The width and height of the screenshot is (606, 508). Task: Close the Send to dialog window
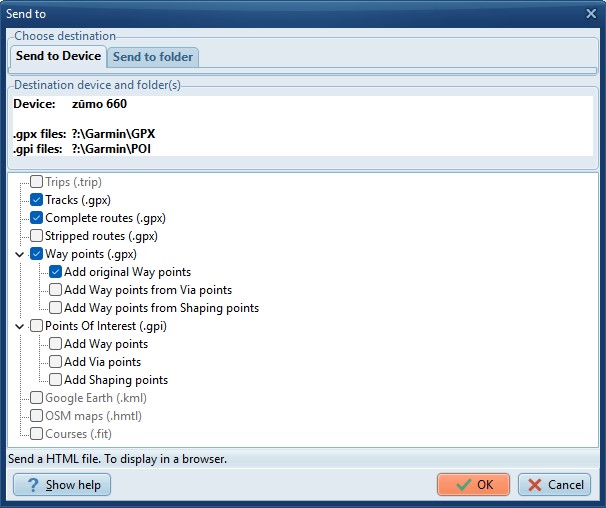(590, 14)
